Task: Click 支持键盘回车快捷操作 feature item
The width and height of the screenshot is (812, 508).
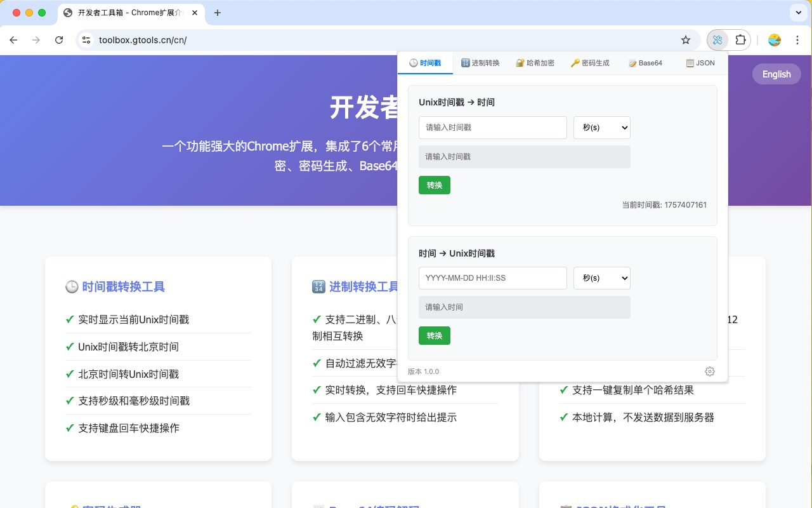Action: (x=159, y=428)
